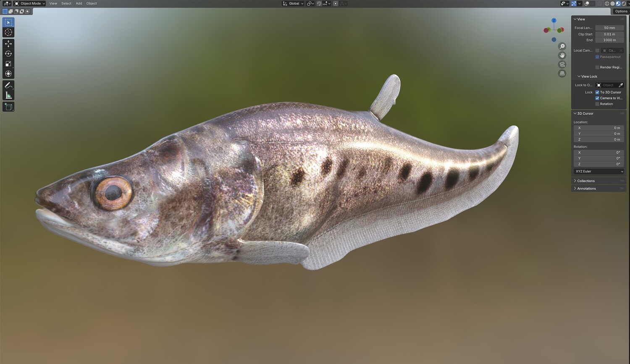Click the hand pan-view button
The width and height of the screenshot is (630, 364).
562,55
